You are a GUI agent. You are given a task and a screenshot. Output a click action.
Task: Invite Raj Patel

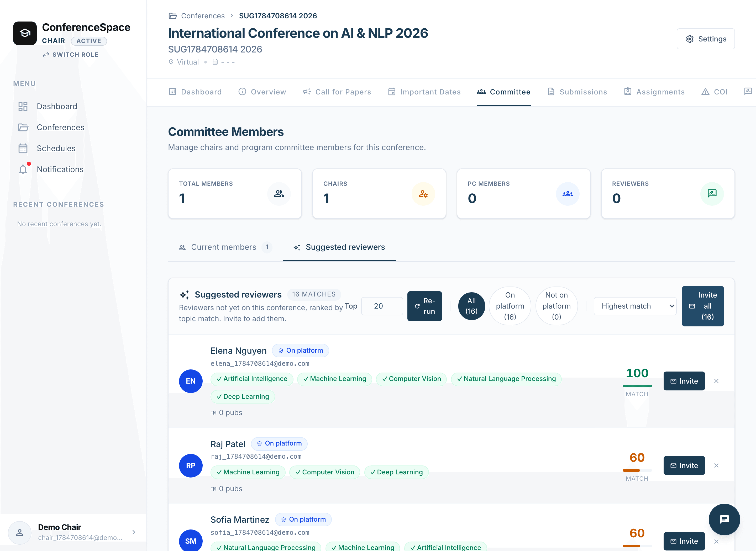point(684,465)
